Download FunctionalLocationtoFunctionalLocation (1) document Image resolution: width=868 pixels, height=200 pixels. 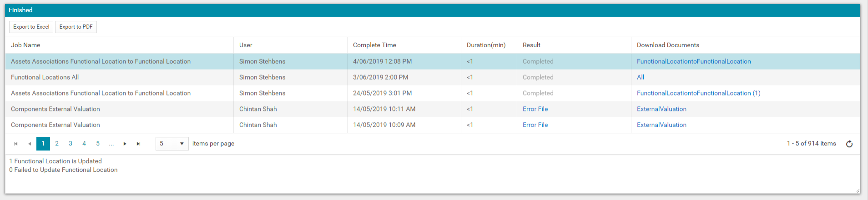click(x=698, y=93)
